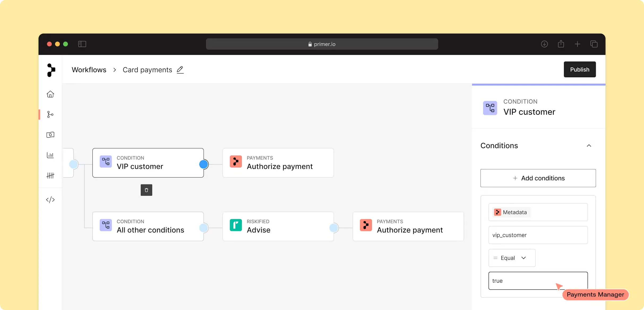Image resolution: width=644 pixels, height=310 pixels.
Task: Open the Developers code icon
Action: point(50,200)
